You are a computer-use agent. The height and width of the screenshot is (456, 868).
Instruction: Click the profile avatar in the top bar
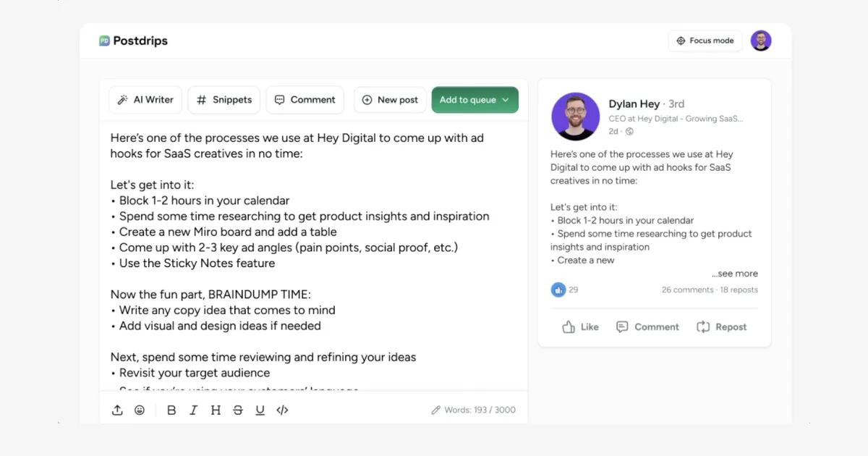(x=761, y=41)
